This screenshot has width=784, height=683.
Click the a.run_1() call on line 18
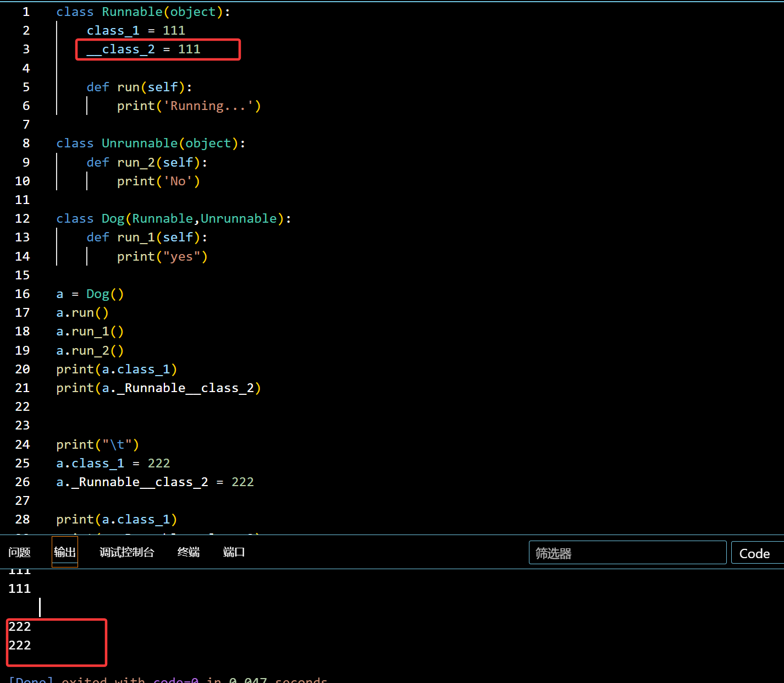[90, 331]
